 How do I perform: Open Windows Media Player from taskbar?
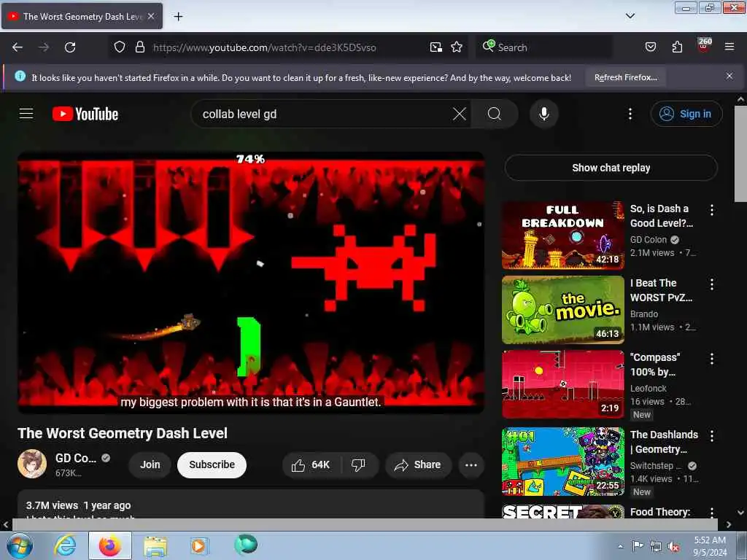point(198,545)
